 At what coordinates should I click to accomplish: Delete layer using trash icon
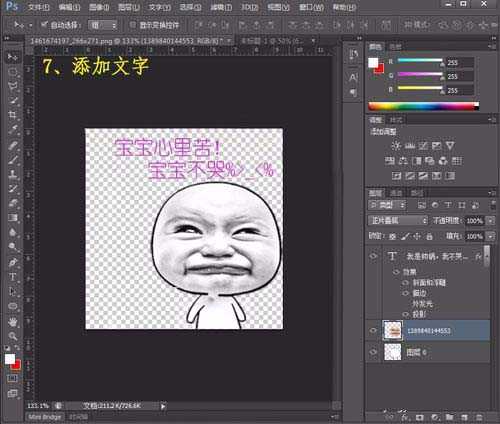pyautogui.click(x=479, y=417)
